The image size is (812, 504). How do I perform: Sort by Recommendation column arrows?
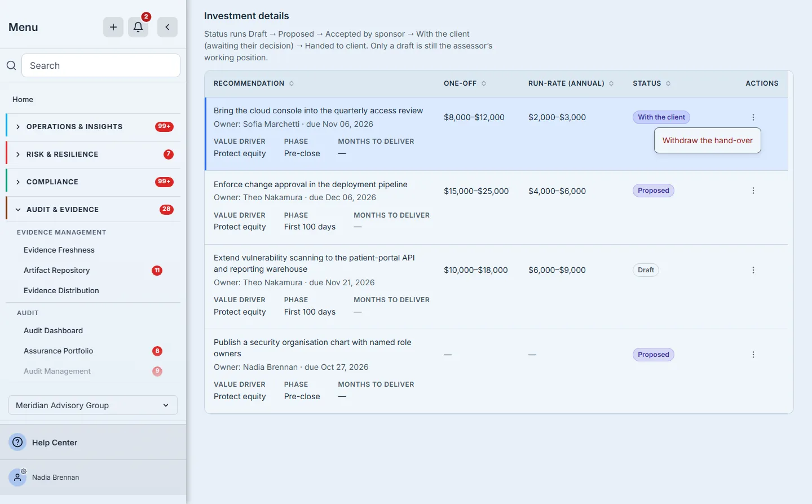292,83
